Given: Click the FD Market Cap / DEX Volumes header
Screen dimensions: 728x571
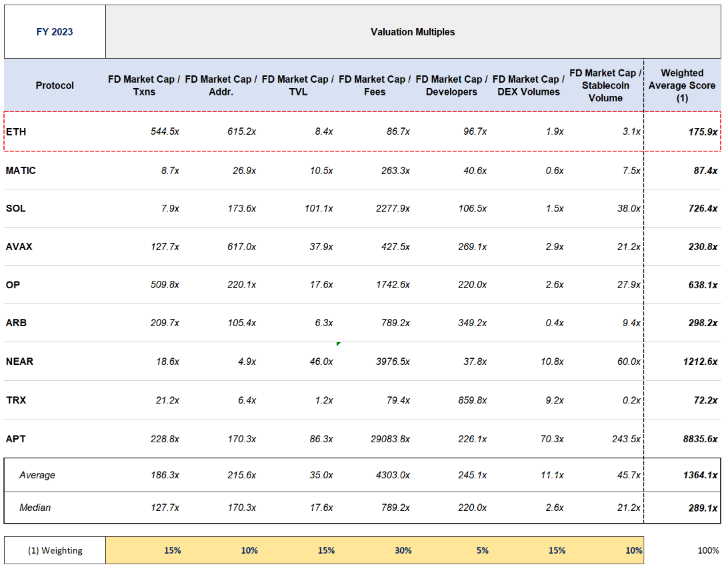Looking at the screenshot, I should point(529,85).
